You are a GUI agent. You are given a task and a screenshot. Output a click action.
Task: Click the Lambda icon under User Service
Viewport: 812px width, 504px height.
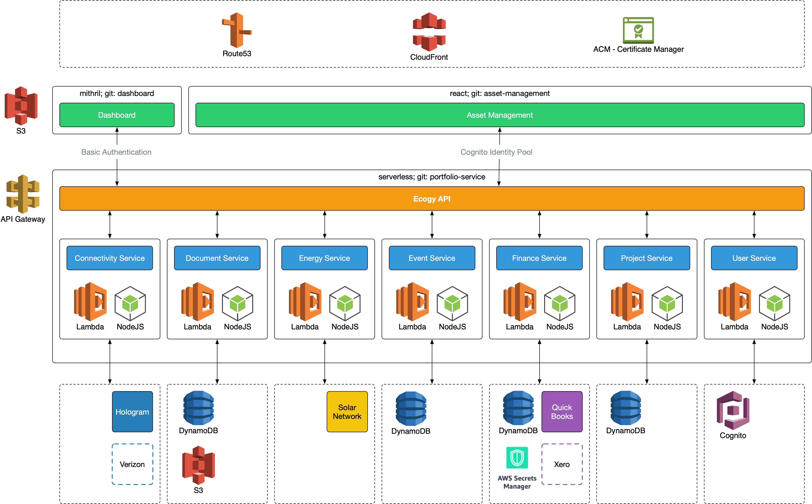735,302
